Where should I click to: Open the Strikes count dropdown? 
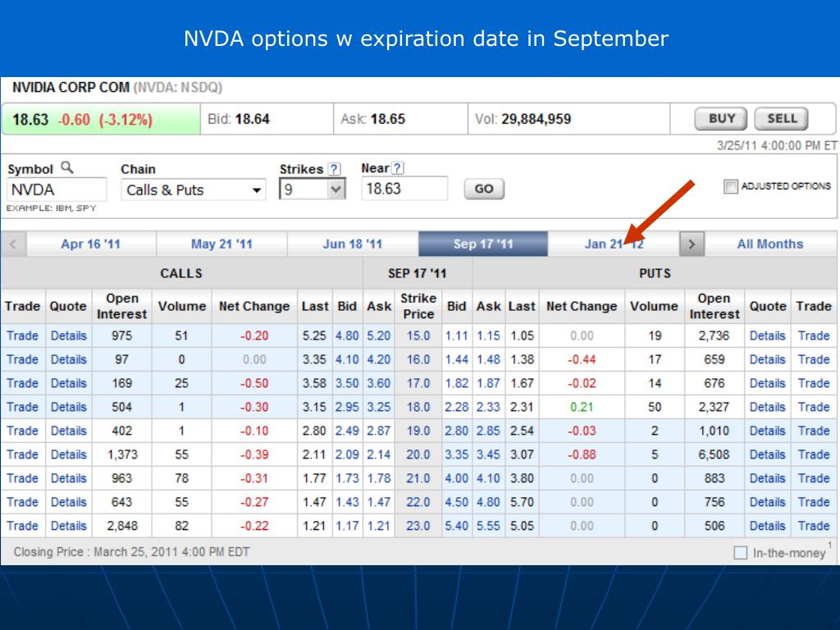313,189
